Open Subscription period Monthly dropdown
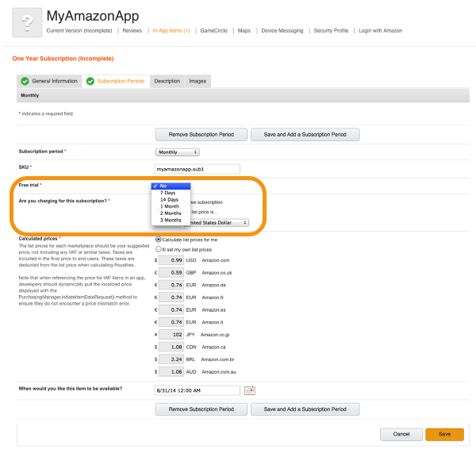Screen dimensions: 476x453 tap(177, 152)
